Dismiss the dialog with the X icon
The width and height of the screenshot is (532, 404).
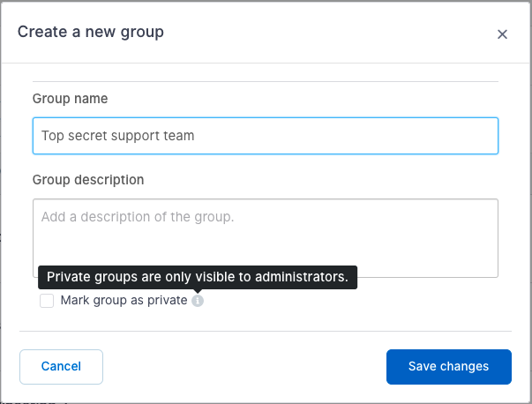coord(502,34)
